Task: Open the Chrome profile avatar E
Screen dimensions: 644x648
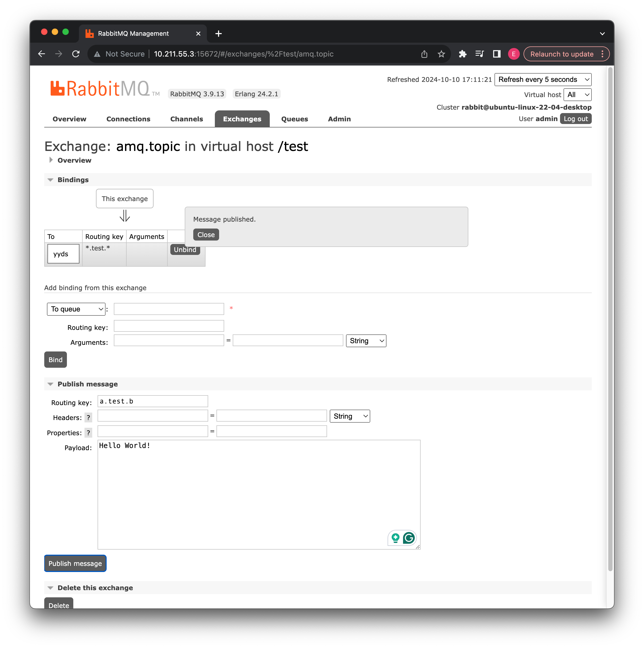Action: tap(513, 54)
